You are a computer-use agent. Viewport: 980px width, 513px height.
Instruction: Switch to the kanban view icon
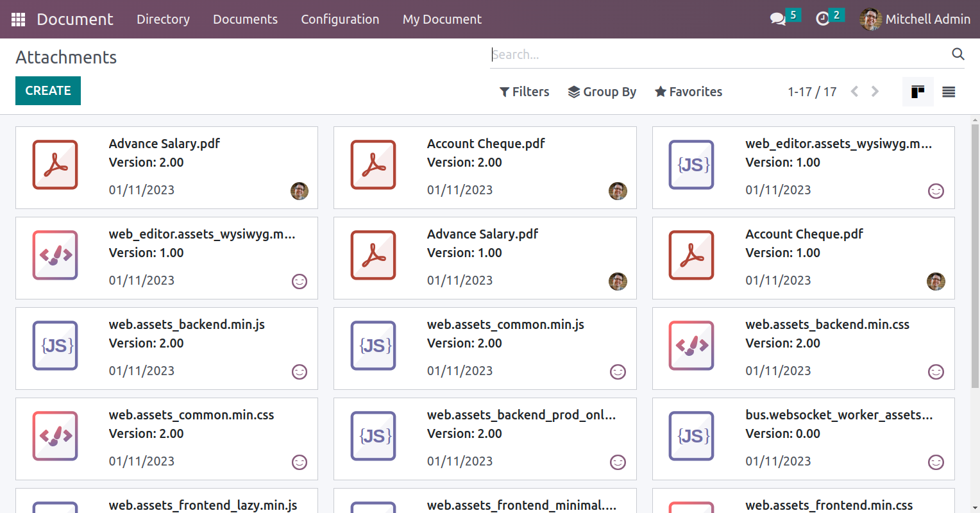(918, 92)
